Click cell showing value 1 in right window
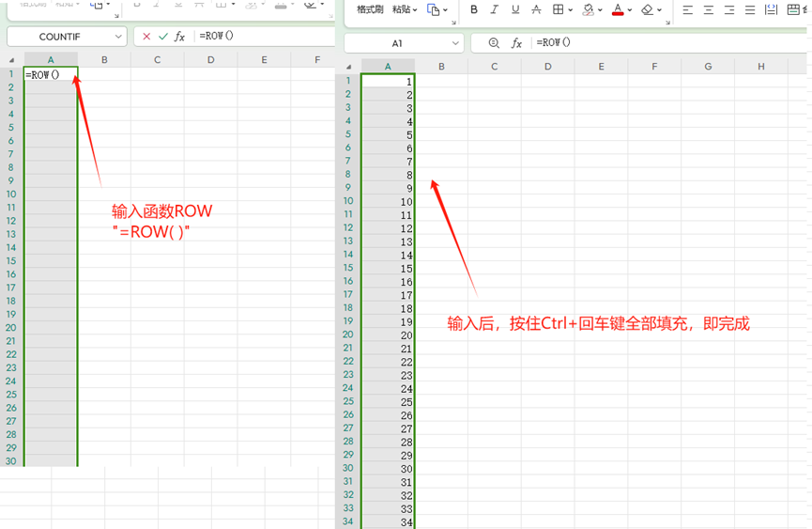 coord(388,82)
